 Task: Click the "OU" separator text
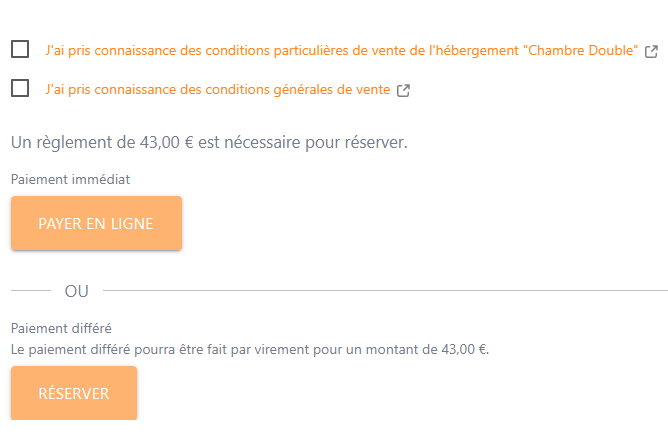point(76,291)
